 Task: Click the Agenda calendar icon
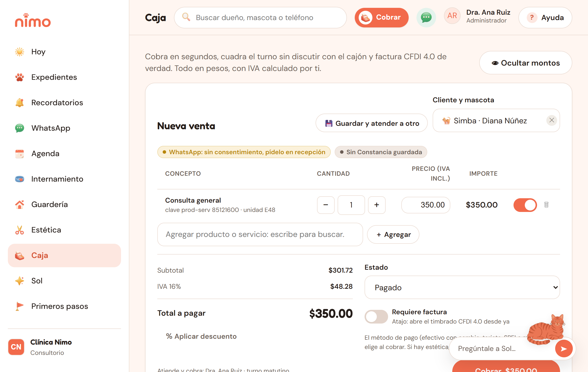20,154
